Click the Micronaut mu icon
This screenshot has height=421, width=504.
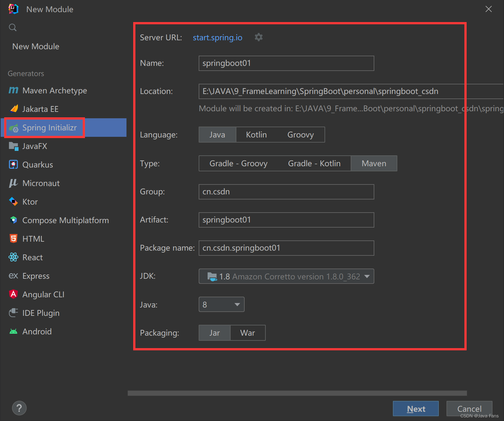pyautogui.click(x=13, y=183)
